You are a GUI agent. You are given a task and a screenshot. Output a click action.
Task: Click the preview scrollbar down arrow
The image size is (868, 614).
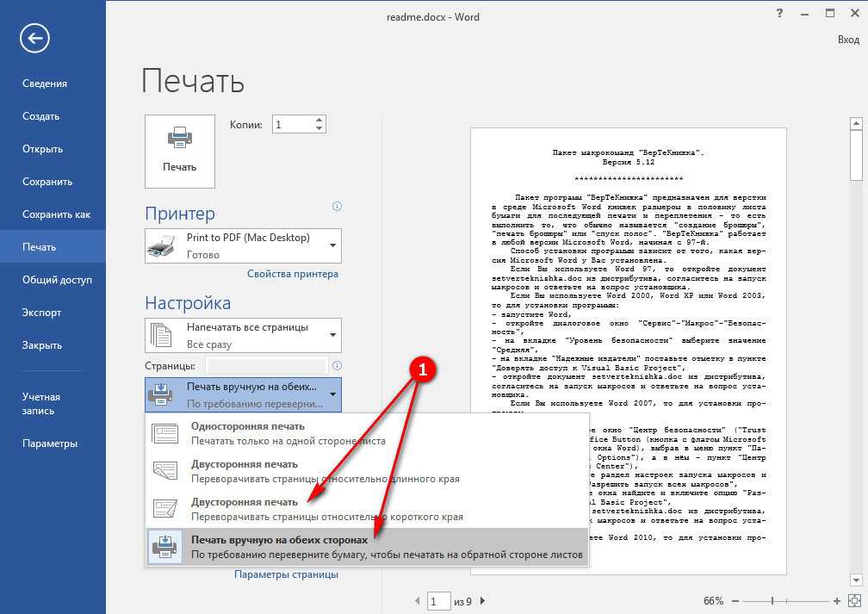[856, 580]
